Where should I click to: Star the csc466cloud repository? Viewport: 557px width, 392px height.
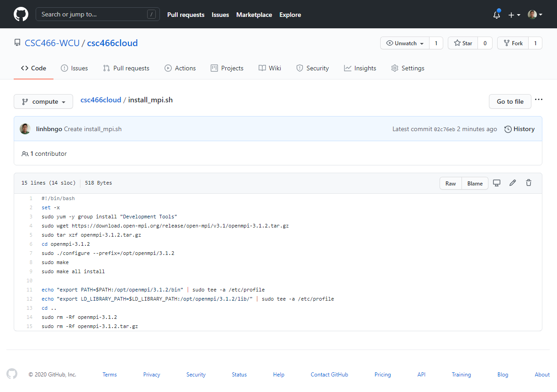pos(463,43)
